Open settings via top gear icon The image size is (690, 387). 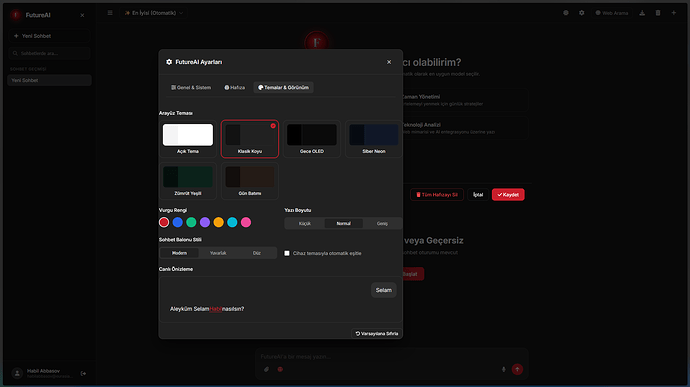coord(582,13)
